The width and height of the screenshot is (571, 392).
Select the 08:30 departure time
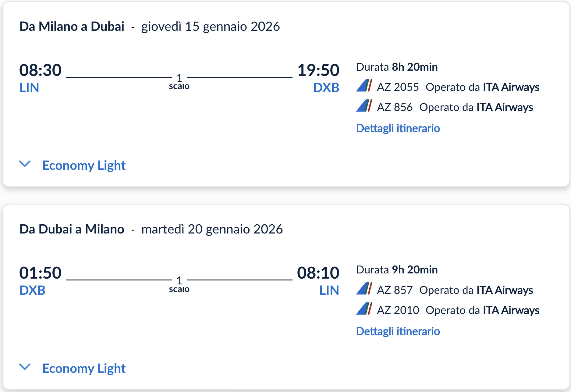pyautogui.click(x=41, y=69)
